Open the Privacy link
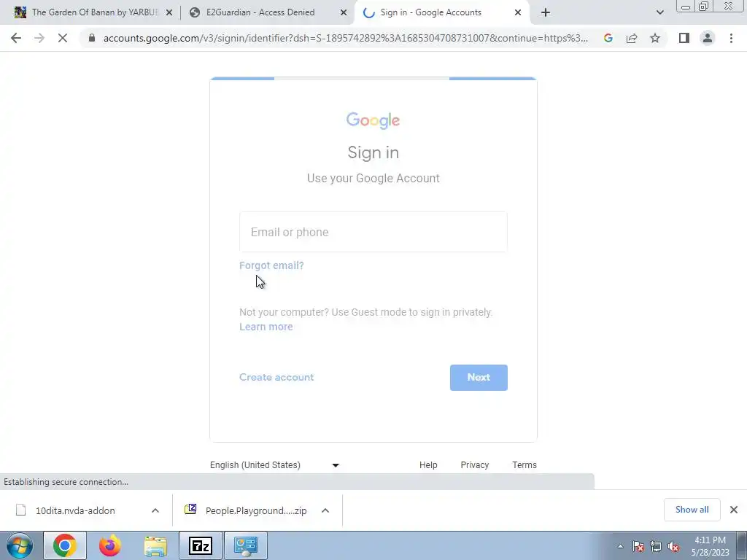 pyautogui.click(x=474, y=464)
